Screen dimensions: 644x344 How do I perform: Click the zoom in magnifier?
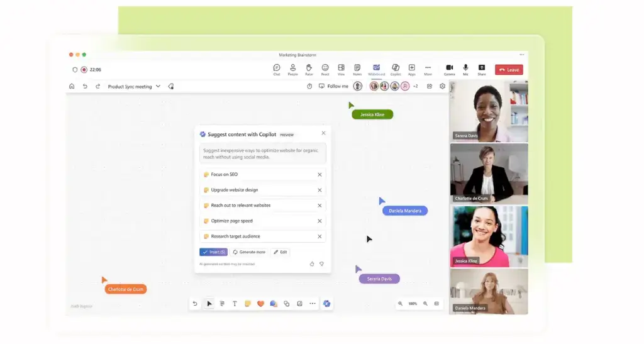pyautogui.click(x=425, y=304)
